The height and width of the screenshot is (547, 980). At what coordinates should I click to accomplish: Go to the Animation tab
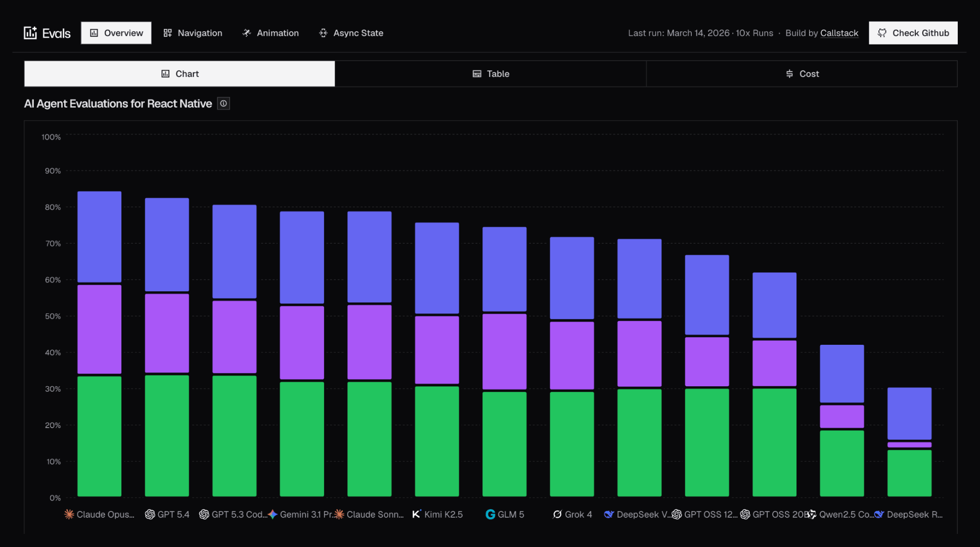pos(271,33)
